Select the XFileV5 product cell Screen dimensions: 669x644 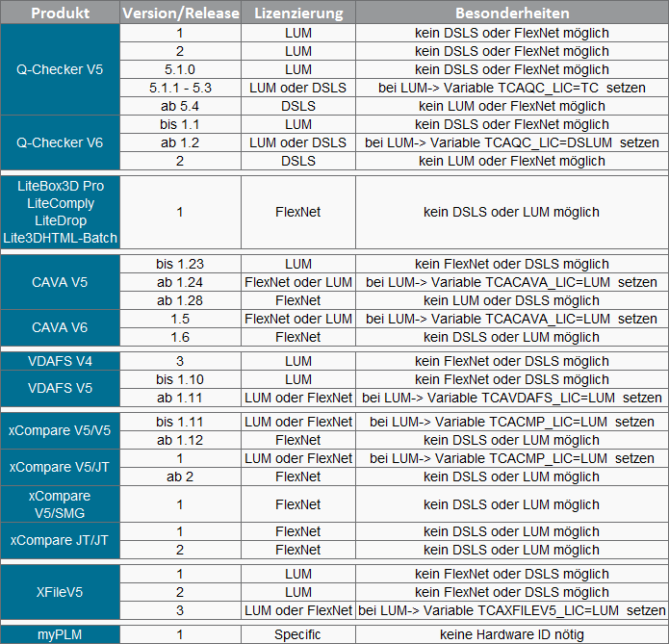point(60,592)
